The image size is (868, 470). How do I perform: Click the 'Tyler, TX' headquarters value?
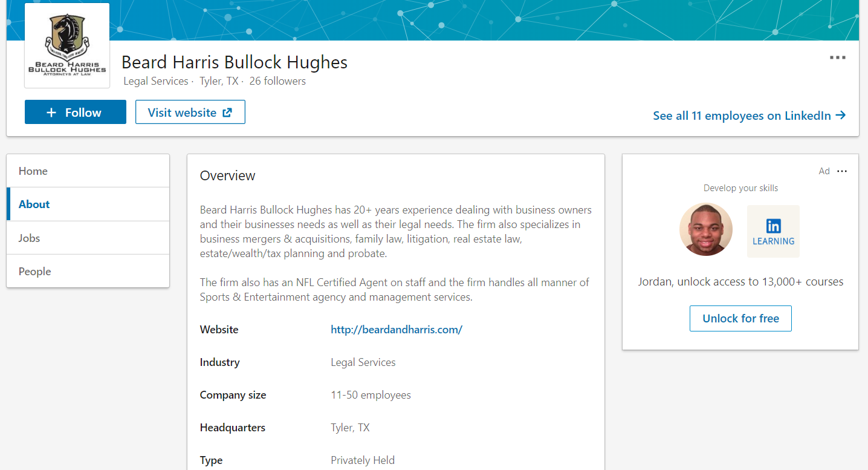click(x=350, y=428)
